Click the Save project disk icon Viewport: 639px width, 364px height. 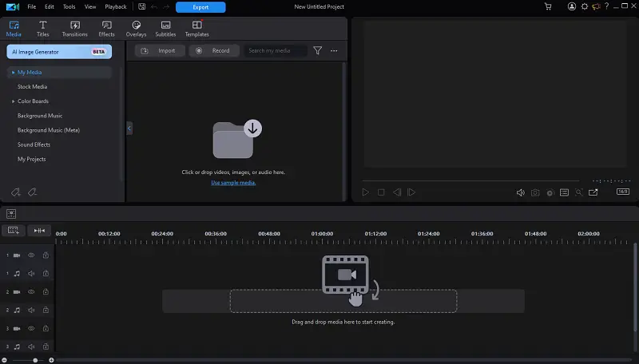coord(142,6)
